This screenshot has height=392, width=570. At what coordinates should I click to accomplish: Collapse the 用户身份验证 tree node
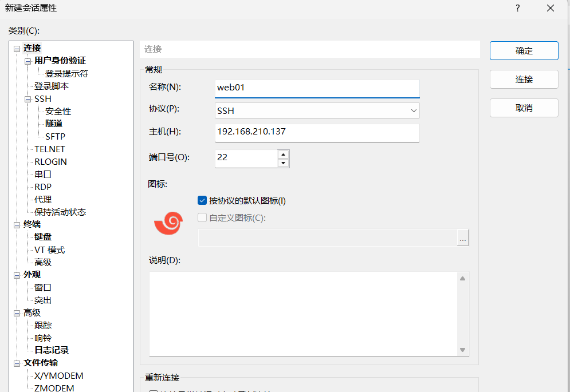tap(27, 61)
